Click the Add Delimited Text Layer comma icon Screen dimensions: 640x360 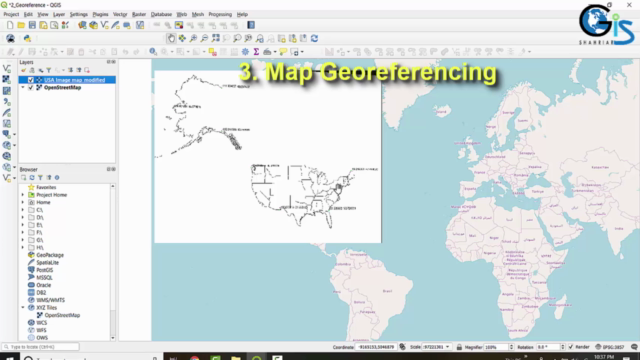7,102
